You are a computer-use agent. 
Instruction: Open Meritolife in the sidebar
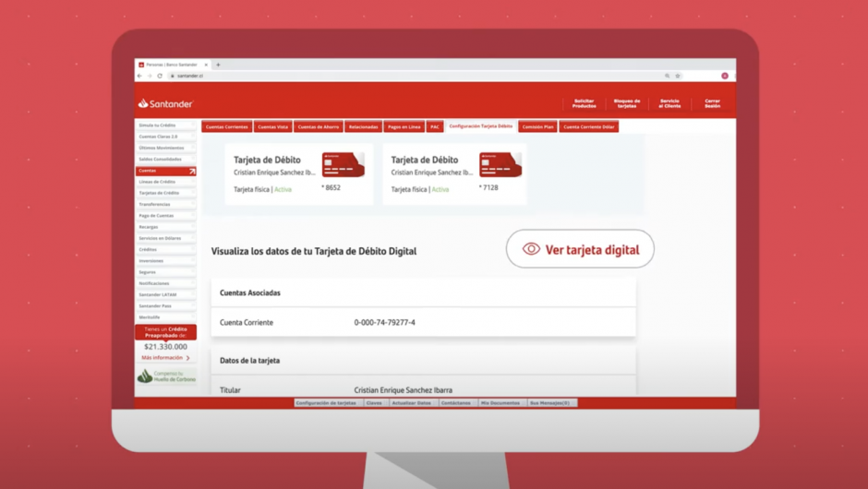point(165,317)
